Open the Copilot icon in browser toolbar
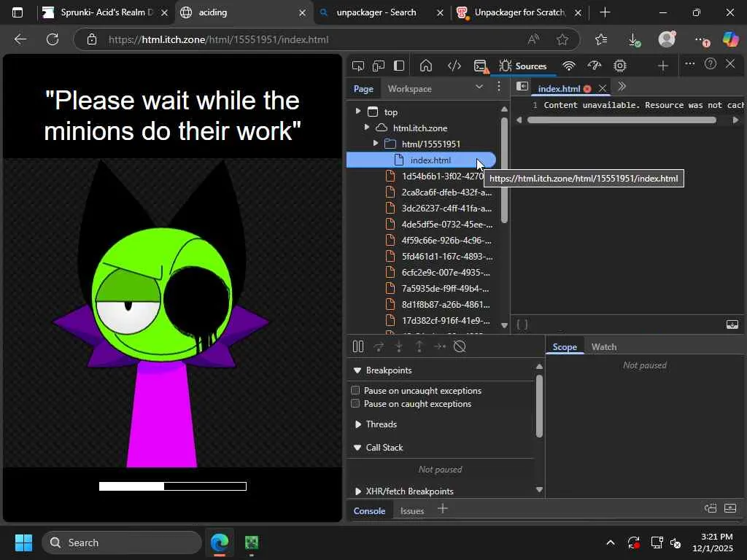Screen dimensions: 747x560 tap(729, 39)
